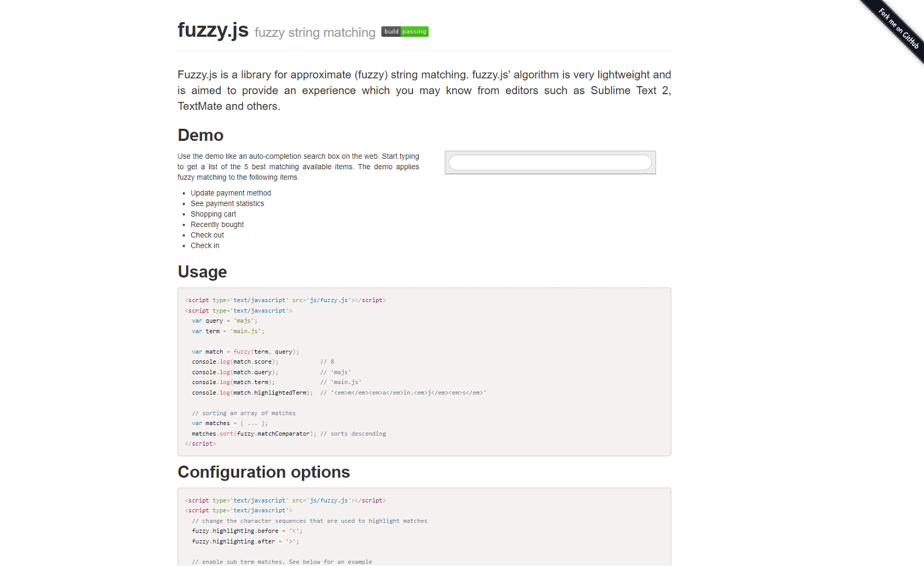Click the Configuration options heading
Image resolution: width=924 pixels, height=566 pixels.
(264, 472)
